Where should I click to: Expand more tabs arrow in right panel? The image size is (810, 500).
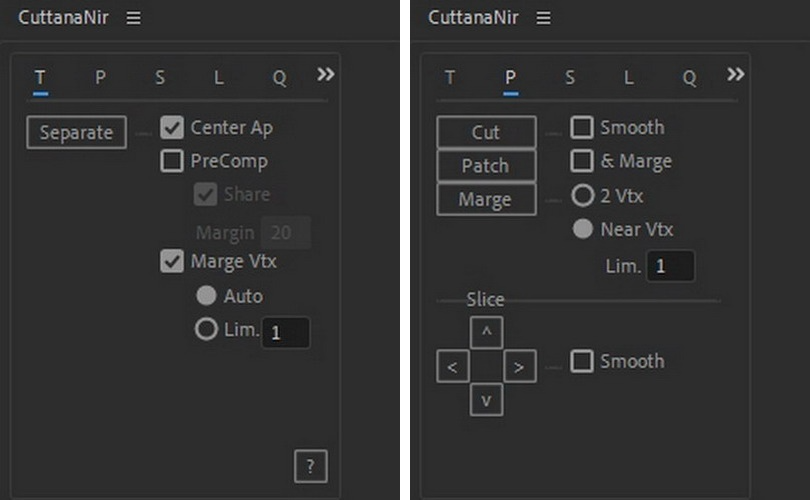pos(736,74)
